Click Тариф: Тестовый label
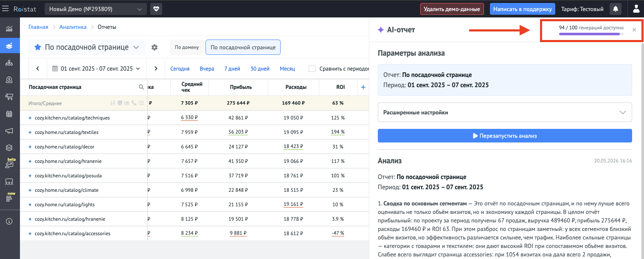644x259 pixels. 583,9
